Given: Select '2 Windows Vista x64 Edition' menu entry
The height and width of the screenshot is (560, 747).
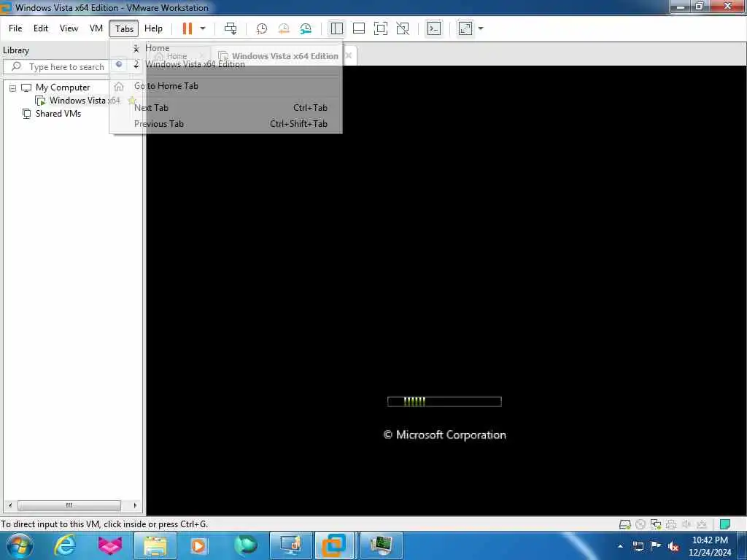Looking at the screenshot, I should (226, 64).
